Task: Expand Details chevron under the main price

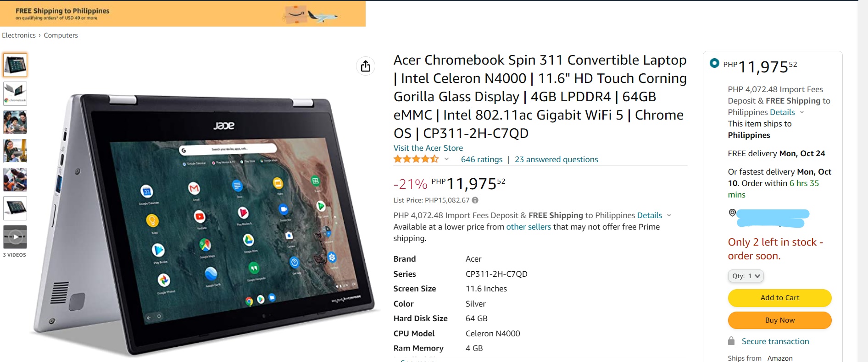Action: click(669, 215)
